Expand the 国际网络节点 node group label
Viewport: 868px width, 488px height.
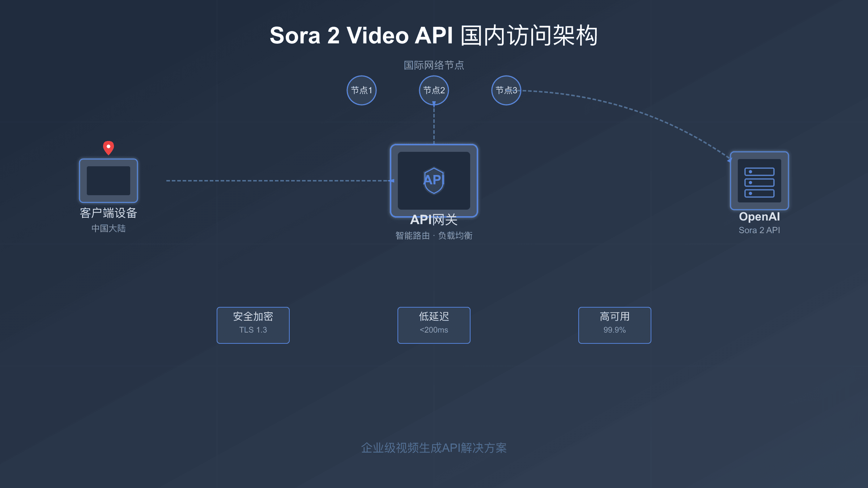(x=434, y=65)
